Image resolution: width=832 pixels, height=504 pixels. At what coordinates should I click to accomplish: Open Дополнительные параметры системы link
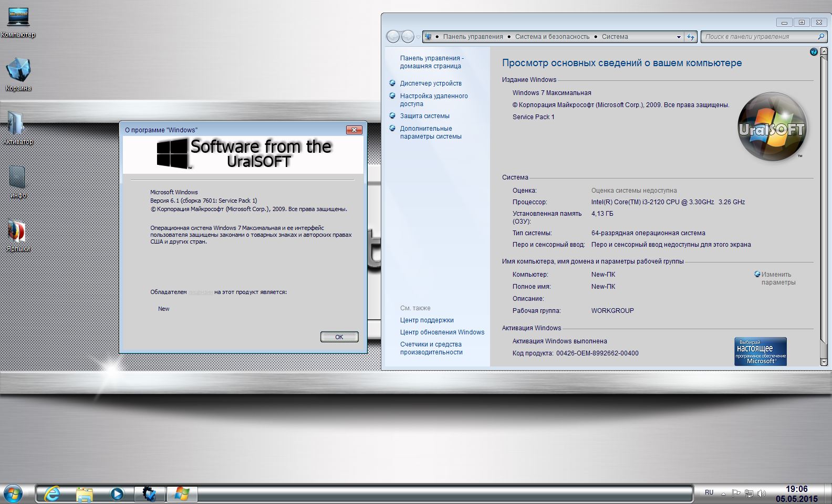coord(431,132)
